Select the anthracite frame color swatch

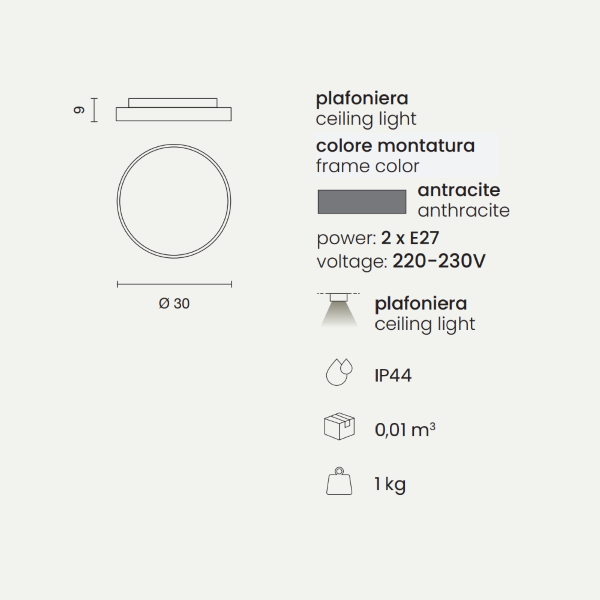point(361,201)
